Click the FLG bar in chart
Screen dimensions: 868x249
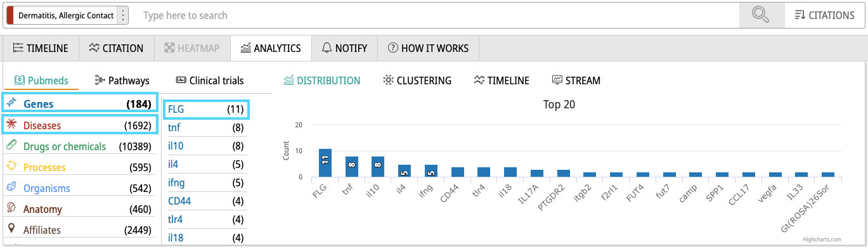click(x=325, y=163)
